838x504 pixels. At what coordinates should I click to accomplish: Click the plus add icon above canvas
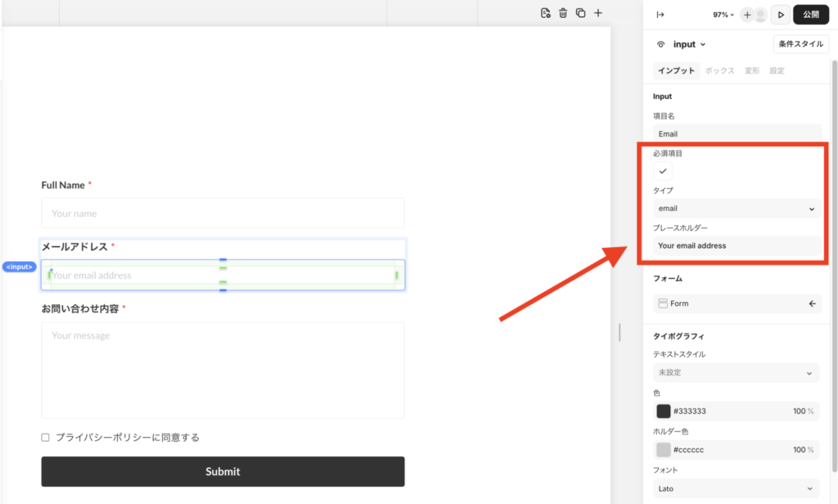pyautogui.click(x=598, y=13)
